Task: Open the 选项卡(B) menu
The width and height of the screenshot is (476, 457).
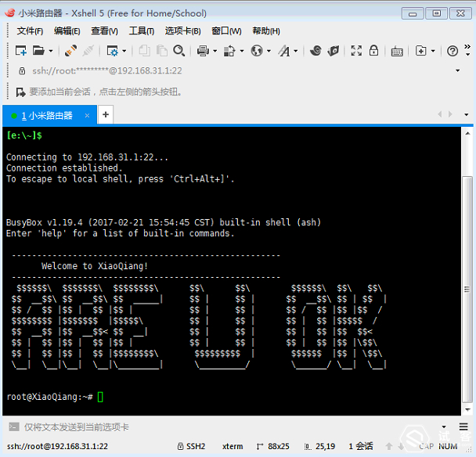Action: [x=182, y=31]
